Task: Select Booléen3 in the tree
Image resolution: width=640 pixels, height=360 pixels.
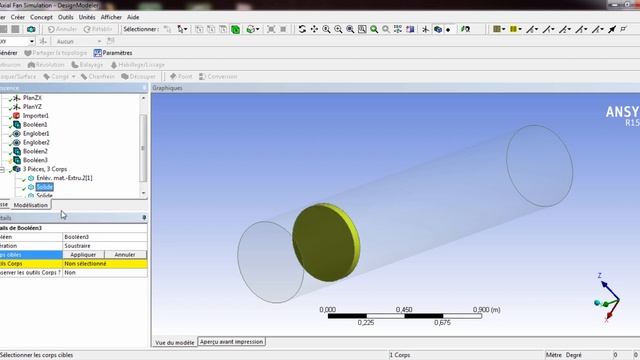Action: point(35,160)
